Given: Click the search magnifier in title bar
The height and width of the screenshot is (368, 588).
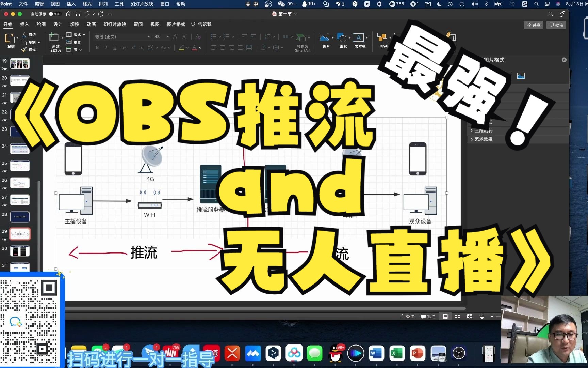Looking at the screenshot, I should (551, 14).
